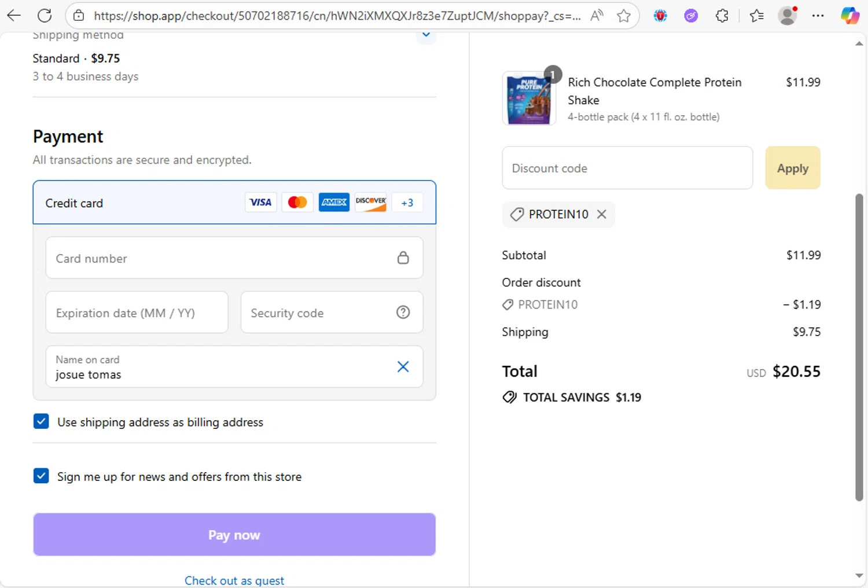Open the browser profile avatar
Viewport: 868px width, 588px height.
pos(788,16)
